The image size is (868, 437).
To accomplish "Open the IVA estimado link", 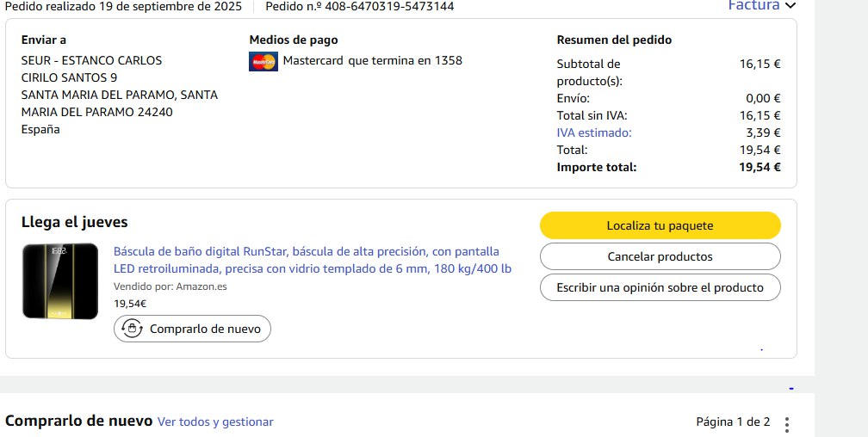I will pos(594,132).
